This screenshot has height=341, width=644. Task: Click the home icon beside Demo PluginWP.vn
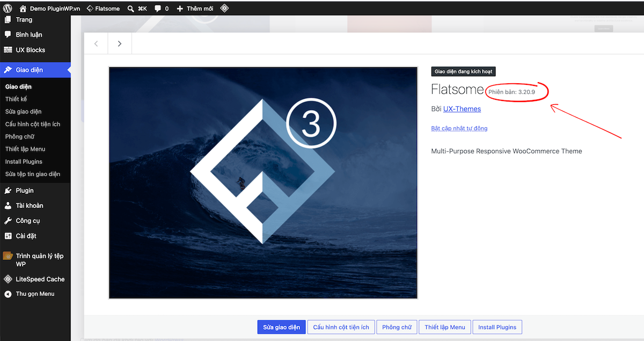pyautogui.click(x=23, y=9)
